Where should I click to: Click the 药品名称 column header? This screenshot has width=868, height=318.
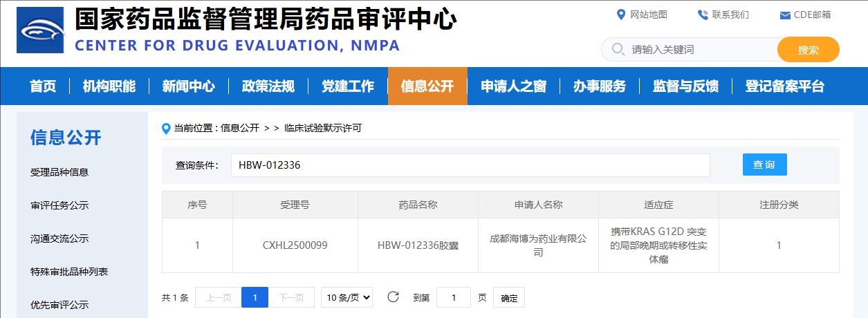tap(418, 205)
